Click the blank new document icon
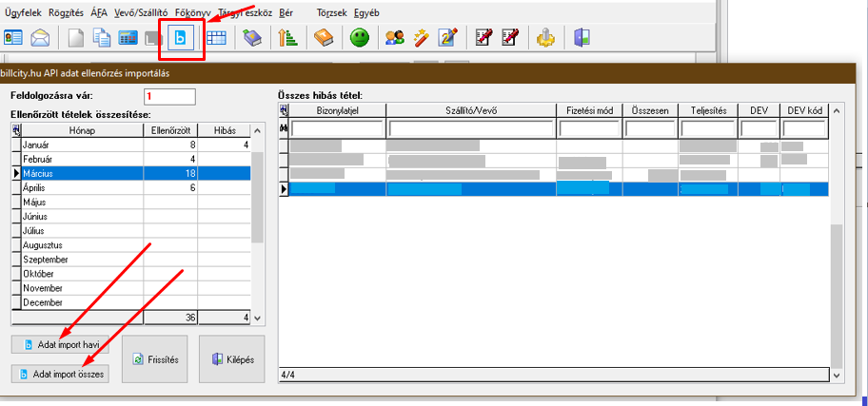Screen dimensions: 868x406 pyautogui.click(x=75, y=39)
